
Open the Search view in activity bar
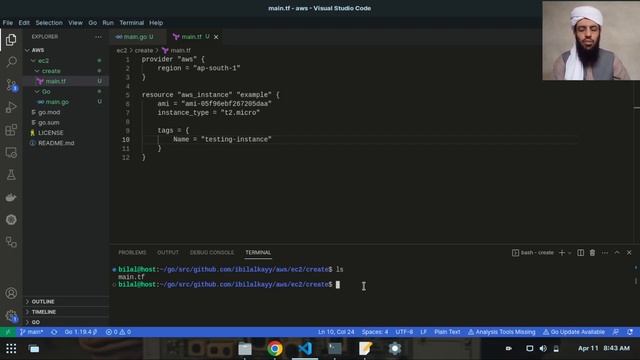(11, 62)
